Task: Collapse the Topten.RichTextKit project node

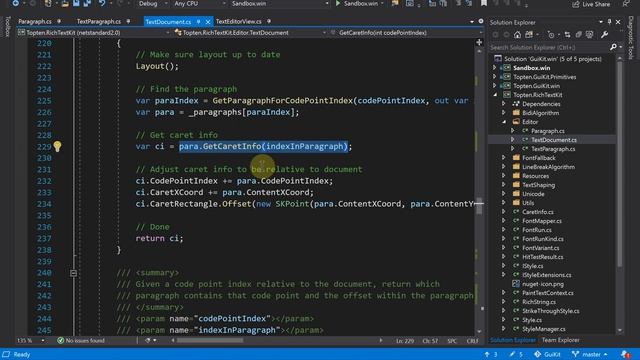Action: [495, 95]
